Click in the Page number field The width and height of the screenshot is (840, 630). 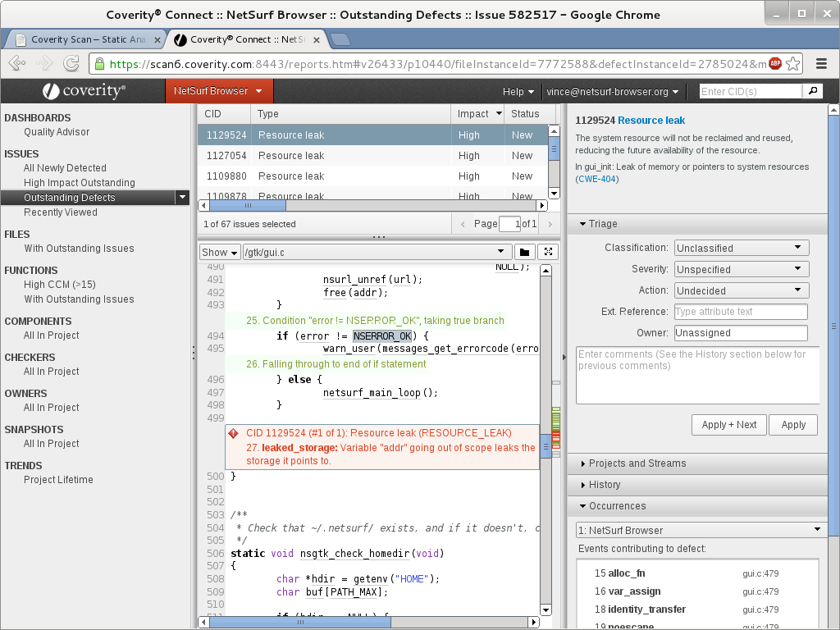[x=510, y=224]
